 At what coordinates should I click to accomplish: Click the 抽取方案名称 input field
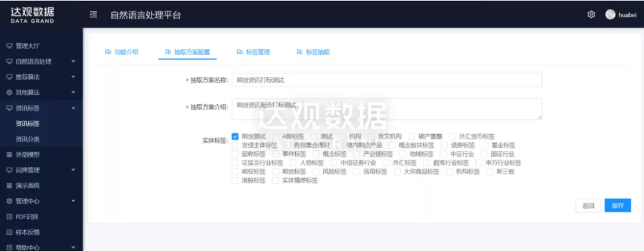click(x=386, y=80)
